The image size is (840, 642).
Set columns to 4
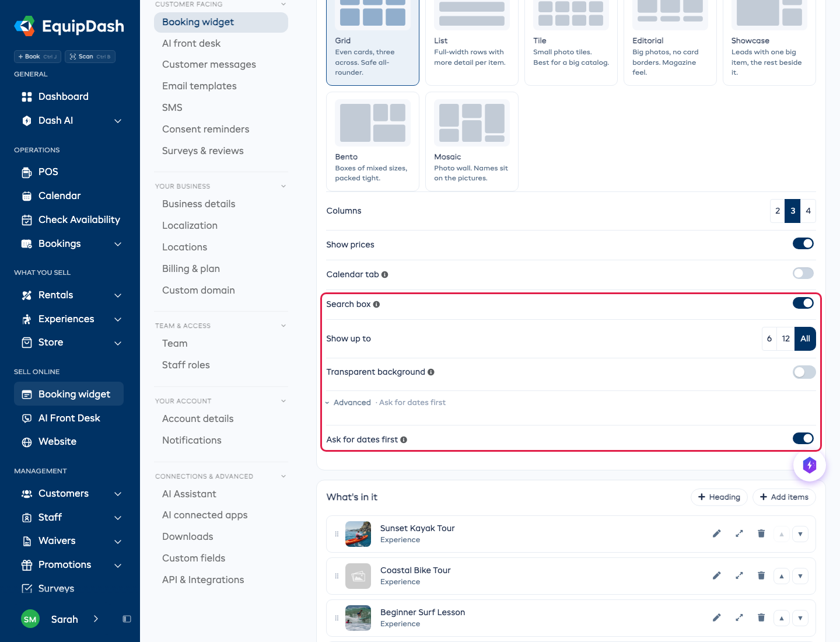tap(808, 211)
